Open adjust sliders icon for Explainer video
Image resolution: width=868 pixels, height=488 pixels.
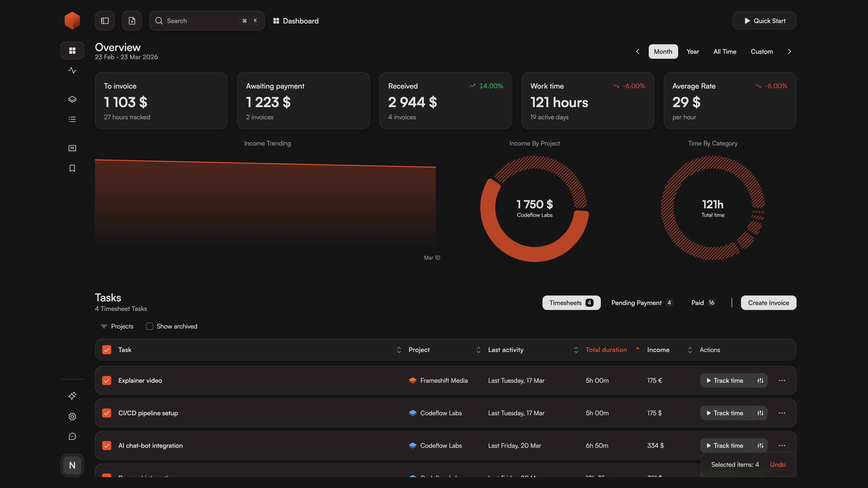click(760, 380)
